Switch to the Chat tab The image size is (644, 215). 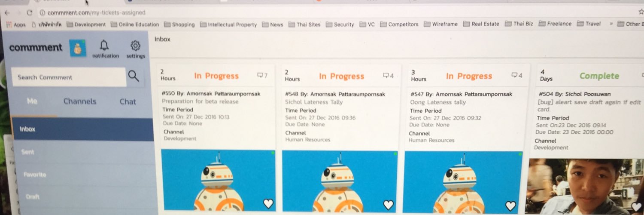pos(128,102)
